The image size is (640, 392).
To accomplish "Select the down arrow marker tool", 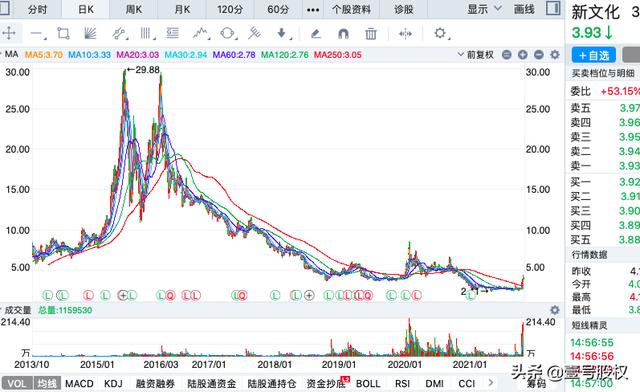I will (282, 33).
